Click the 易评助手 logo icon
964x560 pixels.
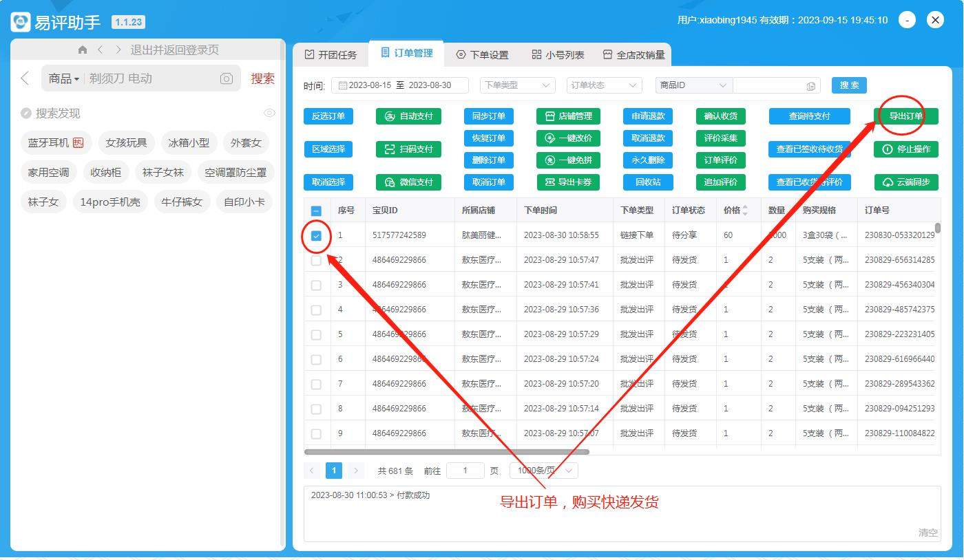click(21, 22)
